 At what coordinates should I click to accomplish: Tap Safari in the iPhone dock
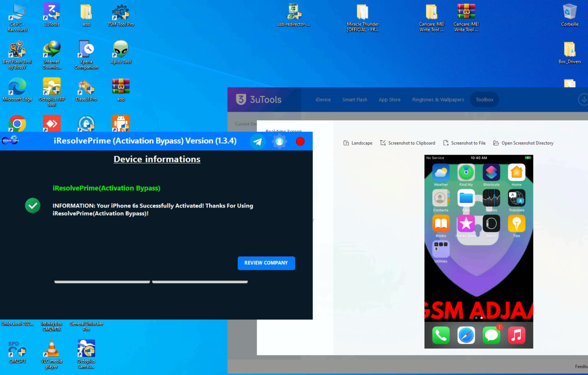[x=466, y=336]
